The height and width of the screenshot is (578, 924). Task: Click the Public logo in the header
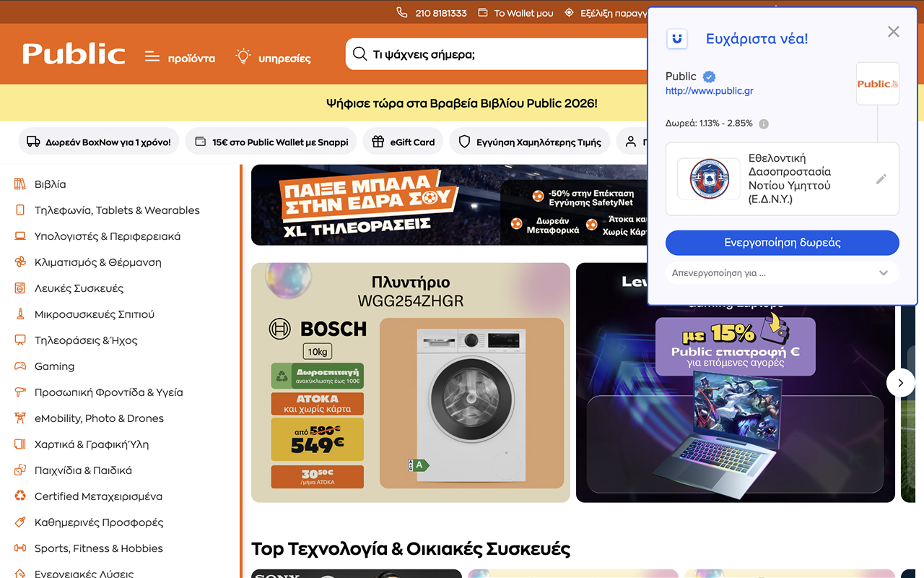click(74, 54)
